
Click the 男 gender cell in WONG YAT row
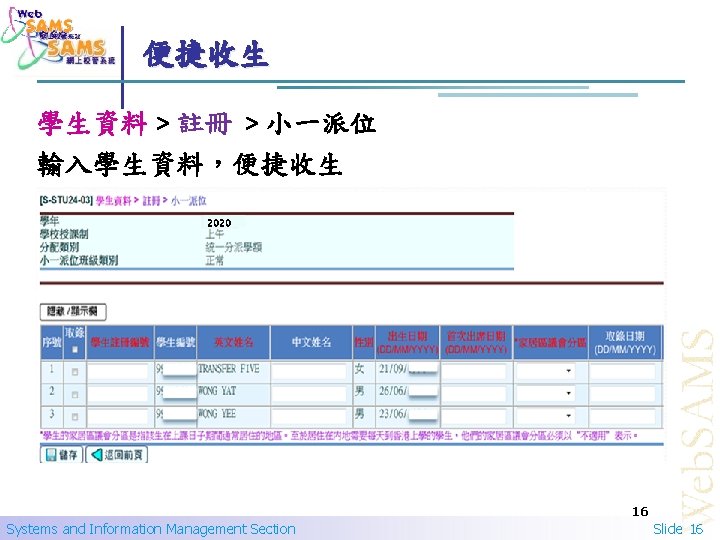coord(359,391)
